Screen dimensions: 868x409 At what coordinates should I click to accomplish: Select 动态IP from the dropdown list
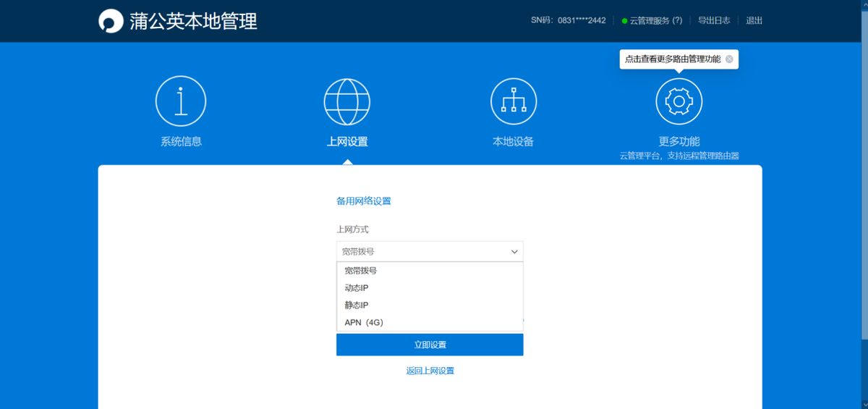coord(357,288)
